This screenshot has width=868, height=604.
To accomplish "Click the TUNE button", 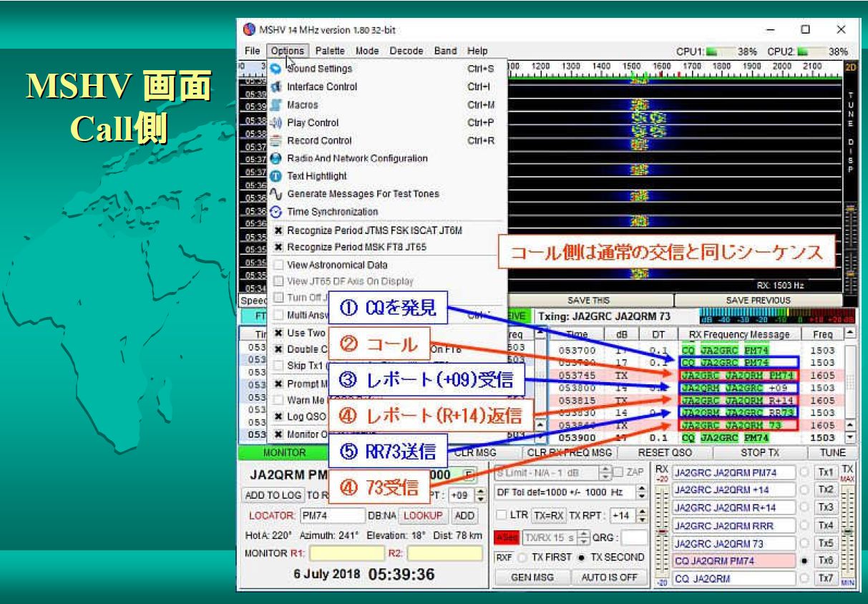I will [x=832, y=452].
